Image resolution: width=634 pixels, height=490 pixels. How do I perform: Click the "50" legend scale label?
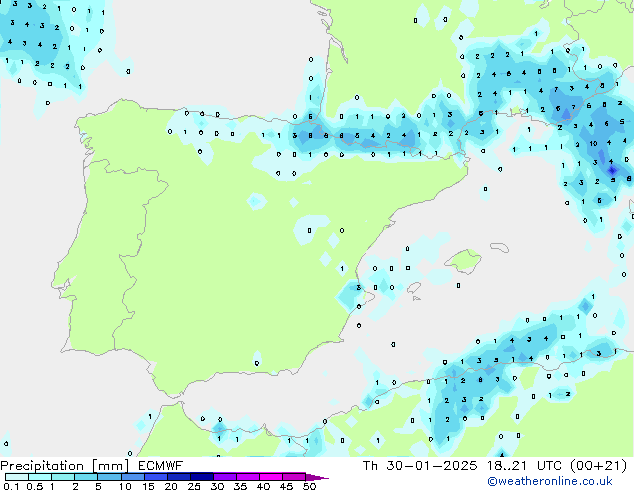tap(310, 486)
